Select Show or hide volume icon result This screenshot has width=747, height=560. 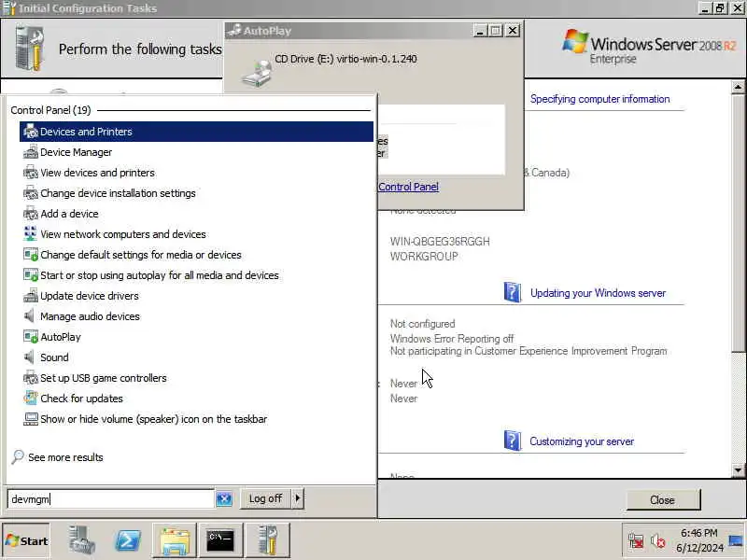pos(153,419)
